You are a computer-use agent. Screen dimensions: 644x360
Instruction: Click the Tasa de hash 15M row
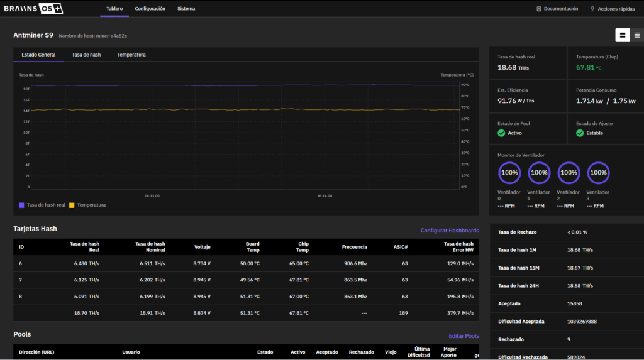pos(567,268)
